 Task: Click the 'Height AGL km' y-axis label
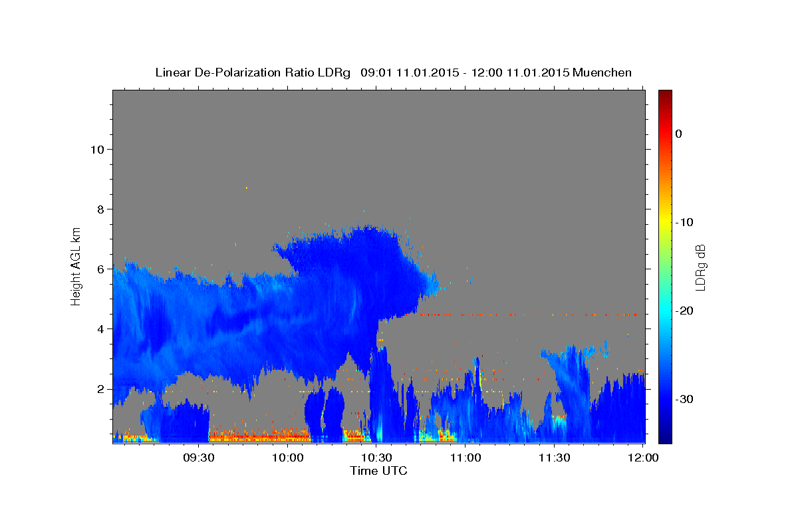(76, 265)
